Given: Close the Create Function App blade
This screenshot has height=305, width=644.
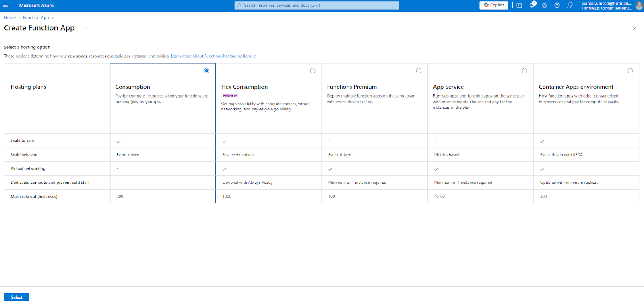Looking at the screenshot, I should [634, 28].
